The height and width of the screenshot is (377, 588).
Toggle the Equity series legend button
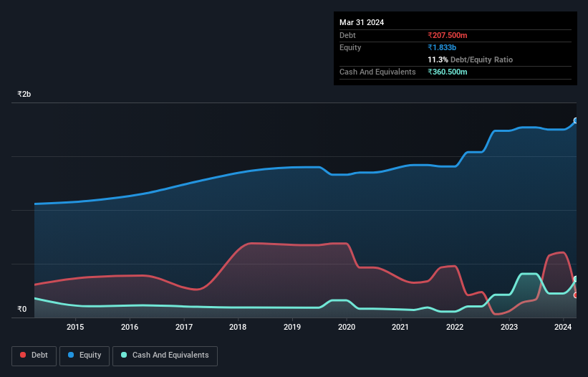(x=85, y=355)
